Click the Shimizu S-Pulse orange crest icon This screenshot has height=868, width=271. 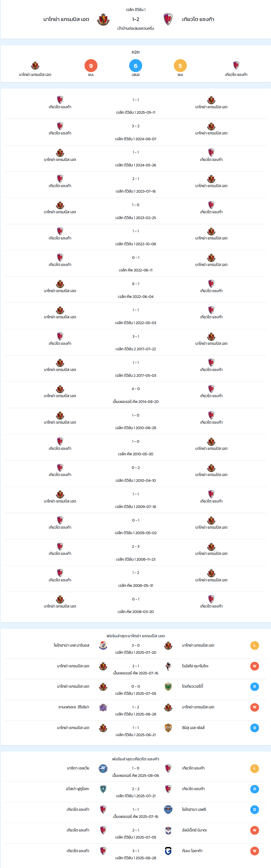pos(168,727)
